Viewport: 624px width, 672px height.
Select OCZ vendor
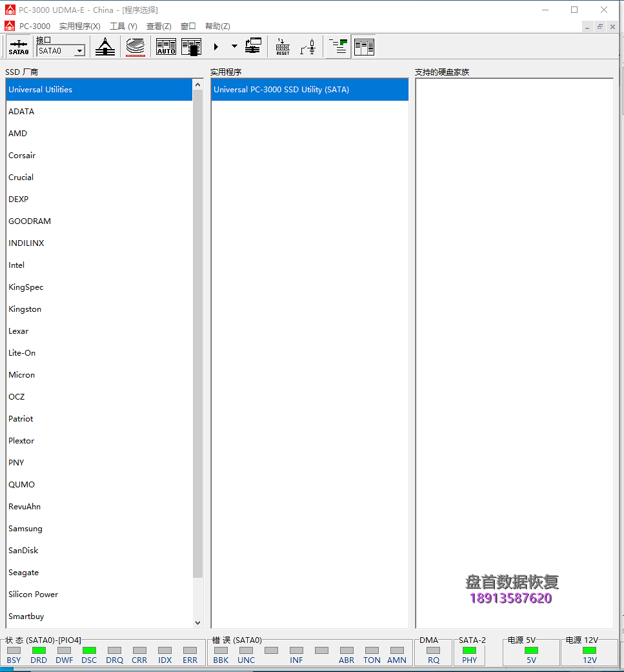99,397
